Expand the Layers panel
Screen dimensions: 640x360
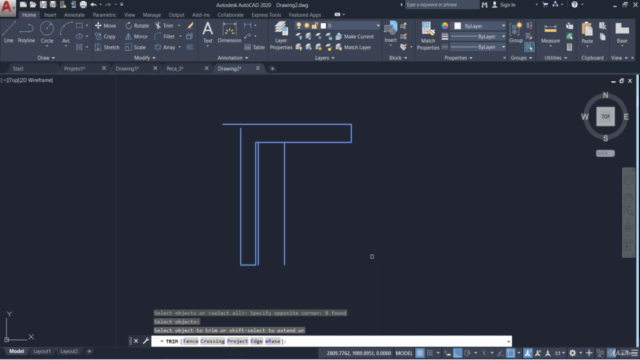324,58
